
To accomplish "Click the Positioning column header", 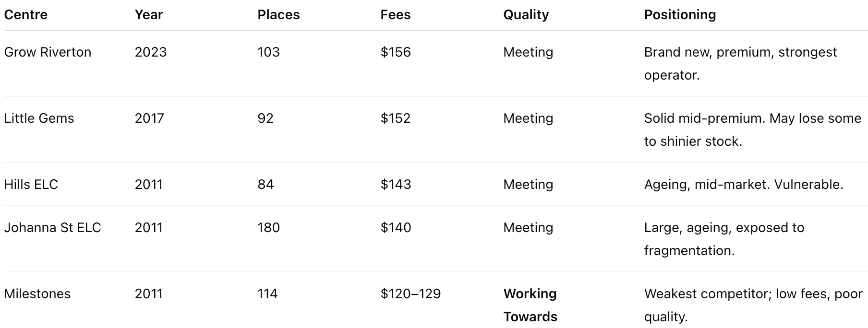I will coord(680,15).
